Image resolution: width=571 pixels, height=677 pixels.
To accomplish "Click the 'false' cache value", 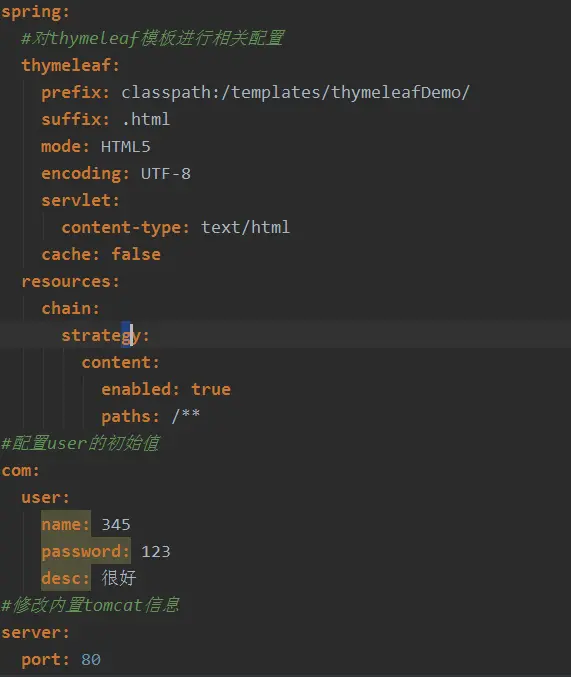I will point(136,255).
